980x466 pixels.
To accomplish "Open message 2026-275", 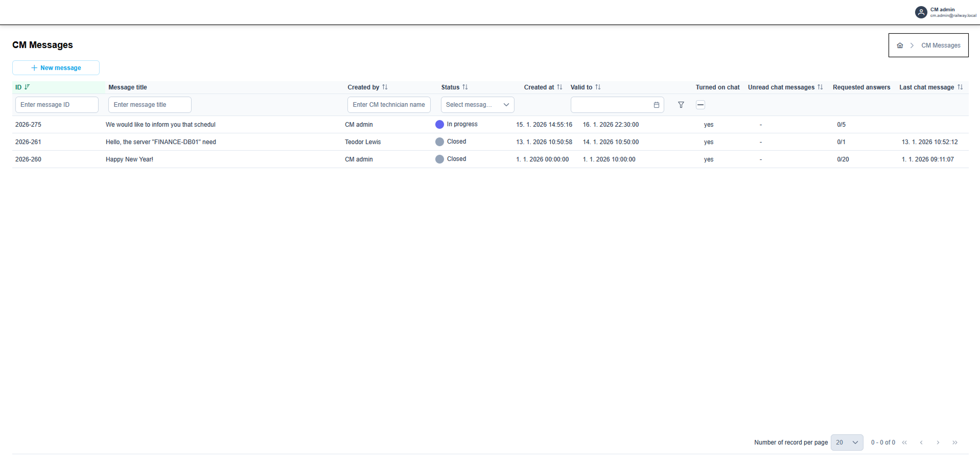I will point(28,125).
